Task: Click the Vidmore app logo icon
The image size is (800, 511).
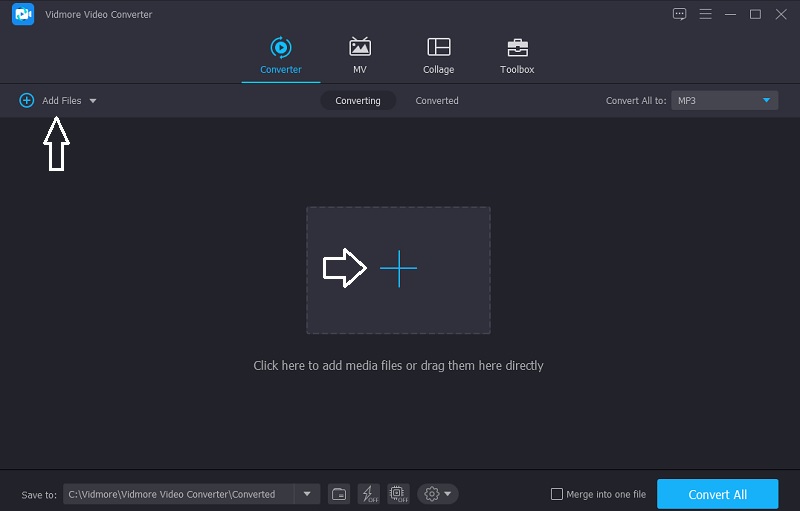Action: (x=22, y=14)
